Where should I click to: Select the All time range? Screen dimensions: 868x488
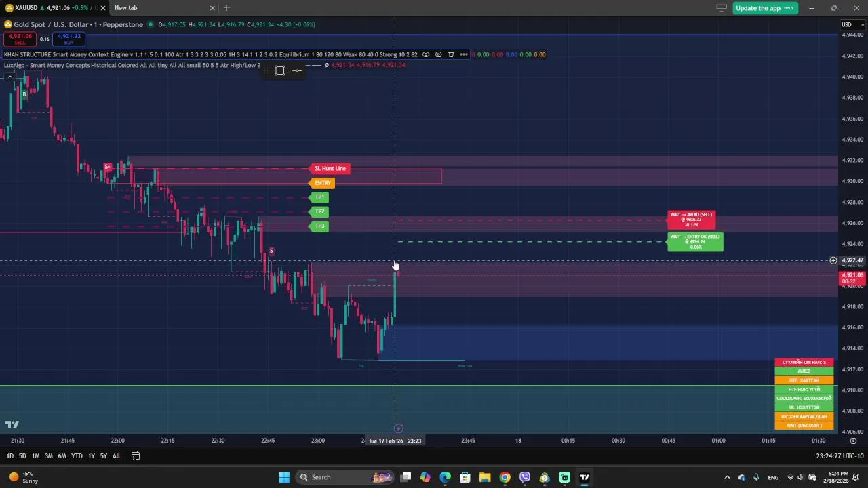tap(116, 456)
